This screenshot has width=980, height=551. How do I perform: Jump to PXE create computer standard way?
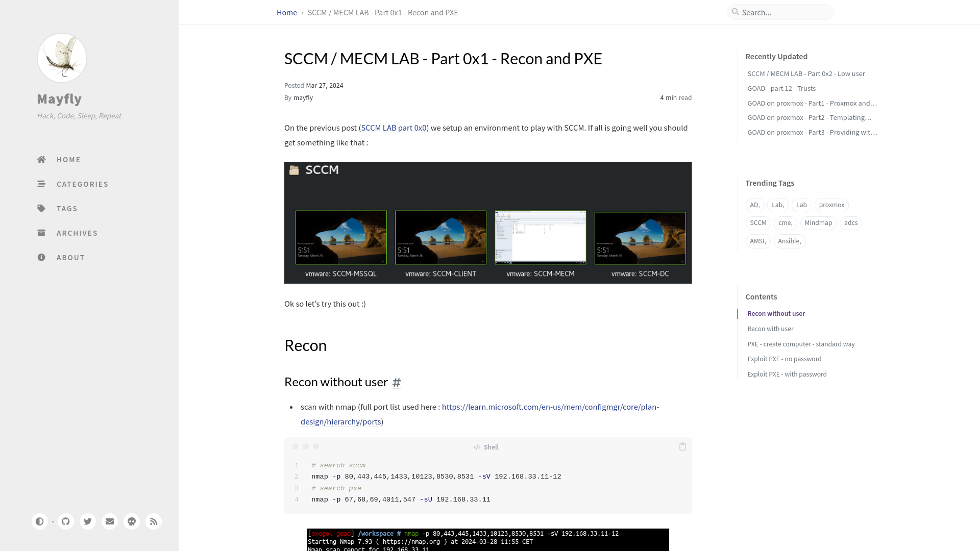tap(801, 344)
